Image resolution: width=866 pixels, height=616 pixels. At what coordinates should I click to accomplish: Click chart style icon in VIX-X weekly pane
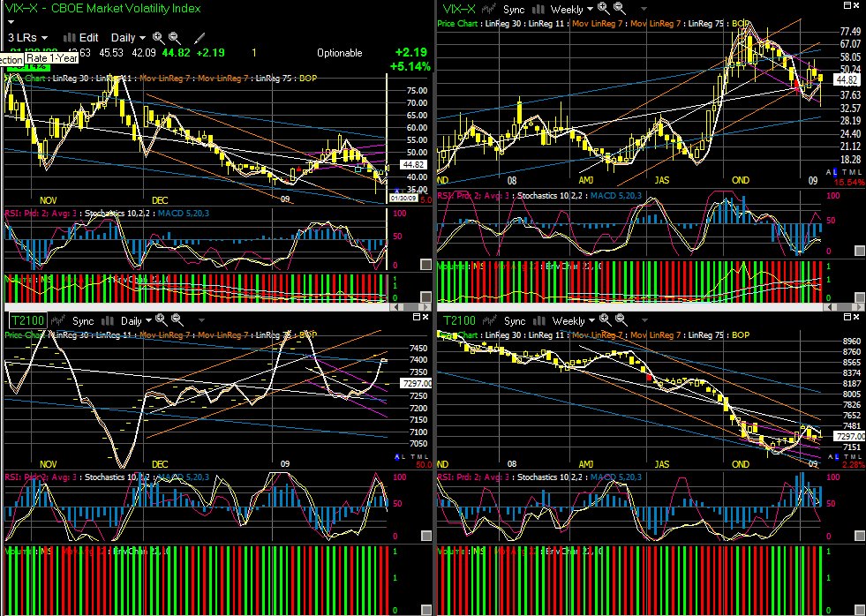(488, 10)
